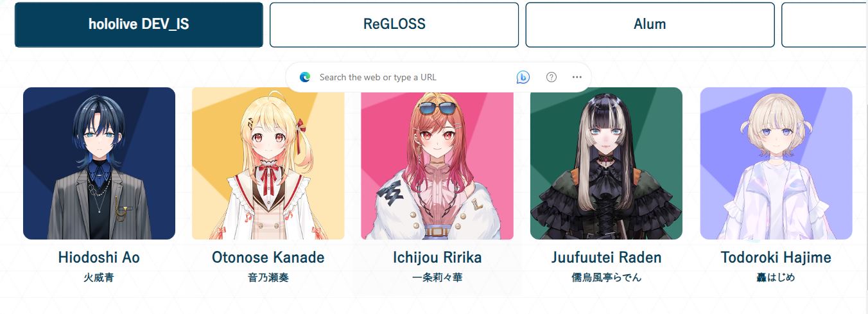
Task: Open Ichijou Ririka's portrait thumbnail
Action: click(437, 163)
